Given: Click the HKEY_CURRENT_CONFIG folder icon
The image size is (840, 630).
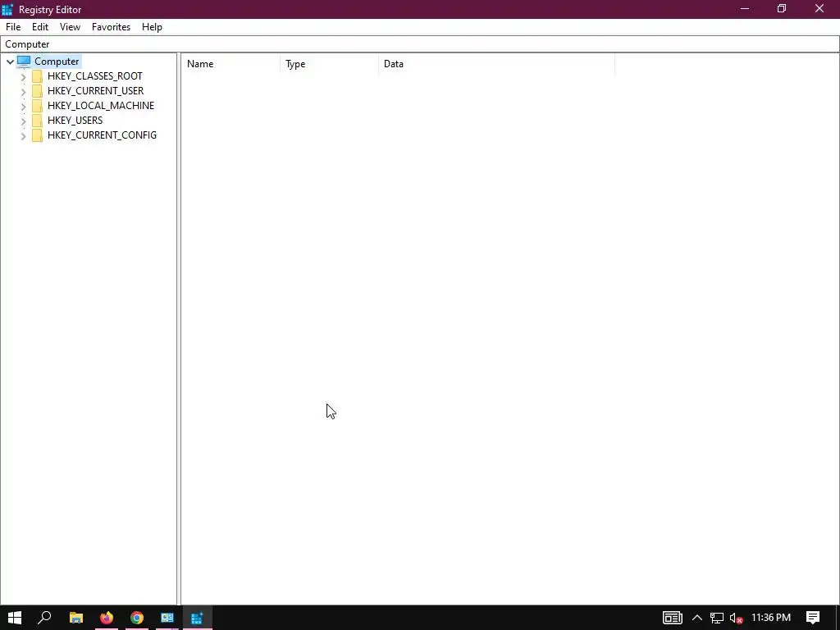Looking at the screenshot, I should (37, 135).
